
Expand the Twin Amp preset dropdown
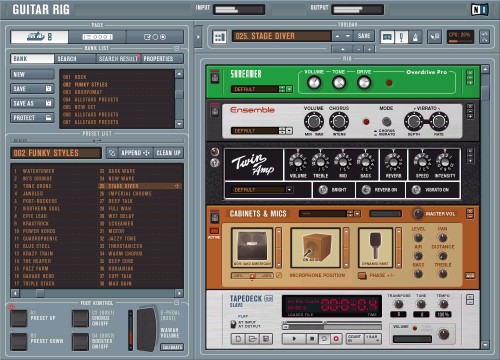click(289, 190)
